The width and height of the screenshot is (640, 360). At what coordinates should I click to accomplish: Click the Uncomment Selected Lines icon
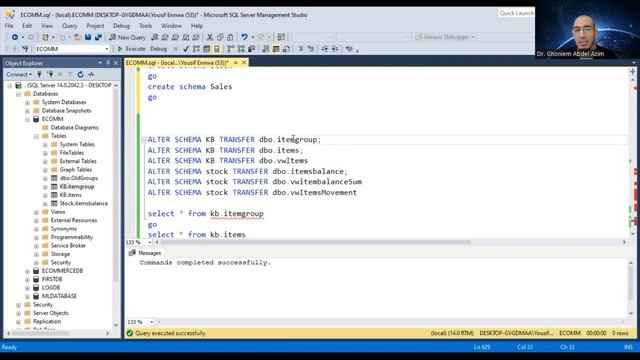311,49
